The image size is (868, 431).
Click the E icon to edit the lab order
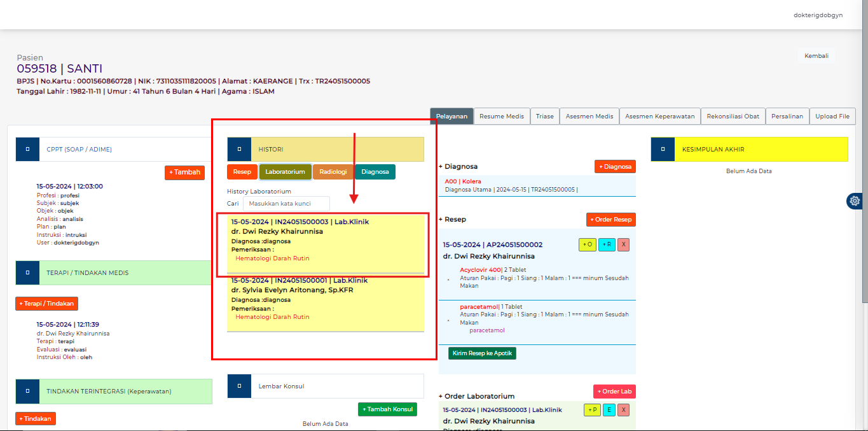pos(608,410)
